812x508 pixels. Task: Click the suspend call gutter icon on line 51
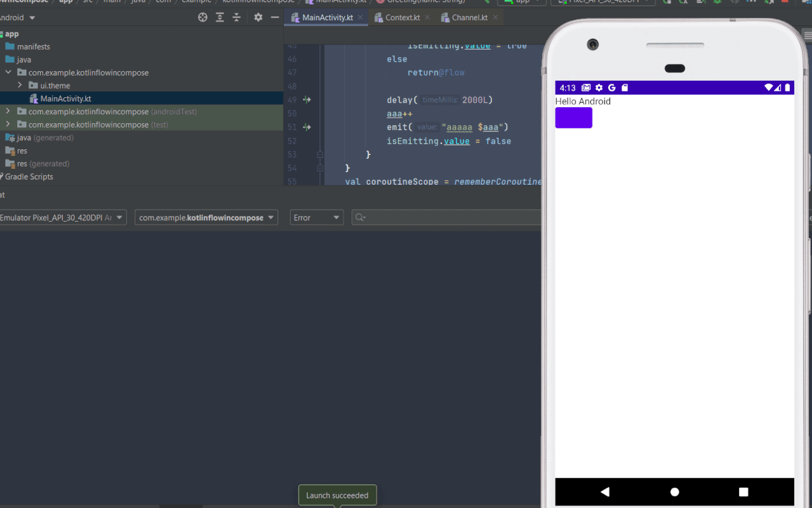point(307,127)
